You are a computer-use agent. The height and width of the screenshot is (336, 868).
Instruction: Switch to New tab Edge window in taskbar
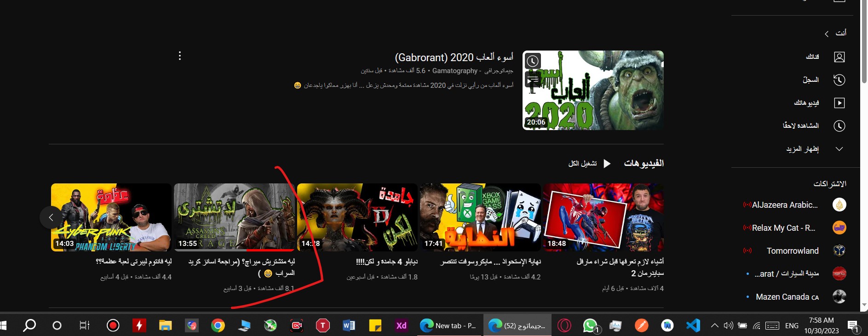[449, 325]
